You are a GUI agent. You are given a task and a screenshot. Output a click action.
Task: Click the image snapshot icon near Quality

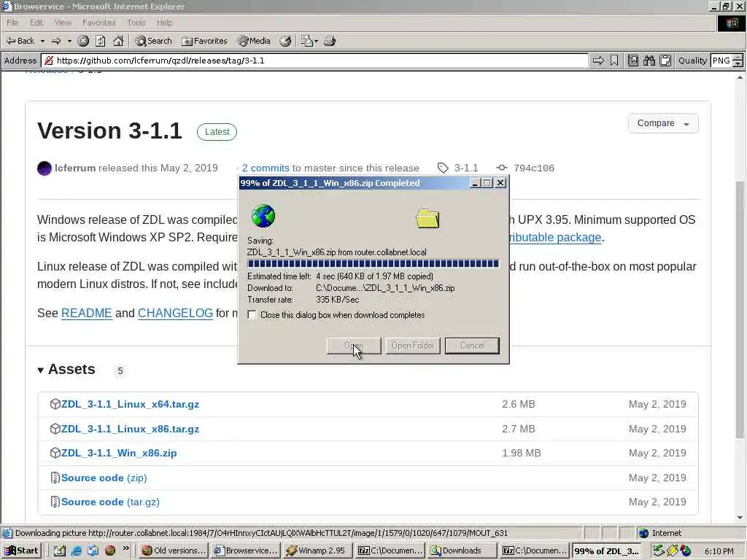(x=632, y=61)
